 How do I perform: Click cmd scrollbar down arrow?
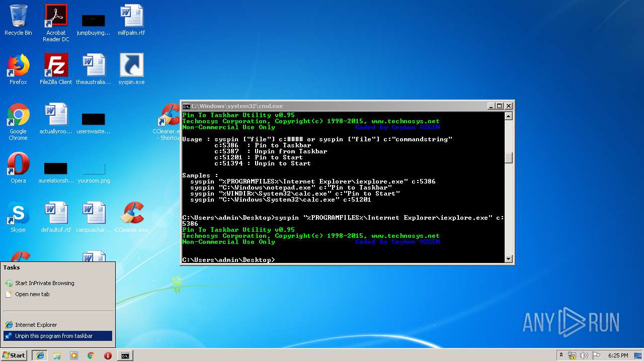pyautogui.click(x=509, y=259)
